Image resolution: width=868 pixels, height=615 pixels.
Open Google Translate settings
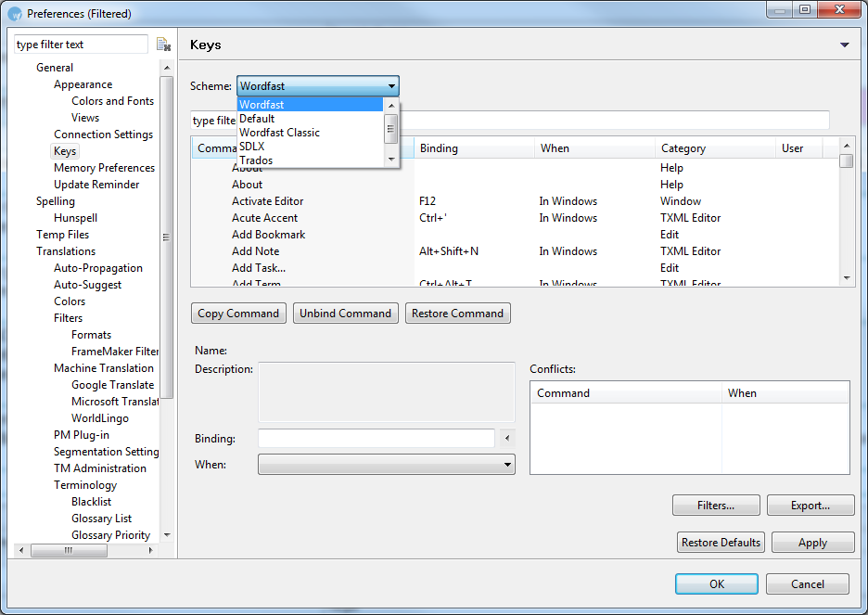pyautogui.click(x=112, y=385)
